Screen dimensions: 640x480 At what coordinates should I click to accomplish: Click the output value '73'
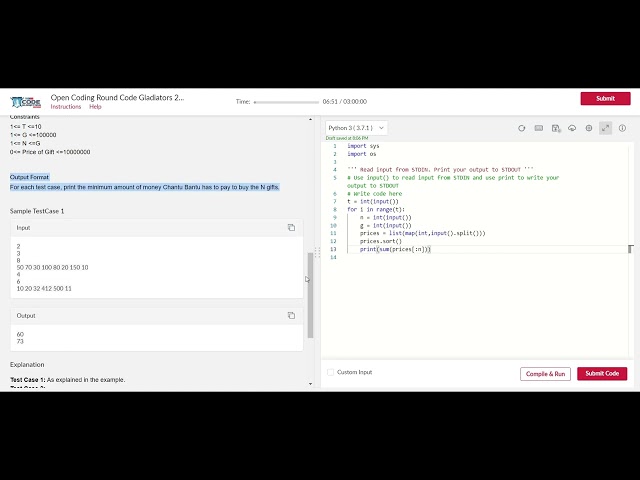coord(20,341)
